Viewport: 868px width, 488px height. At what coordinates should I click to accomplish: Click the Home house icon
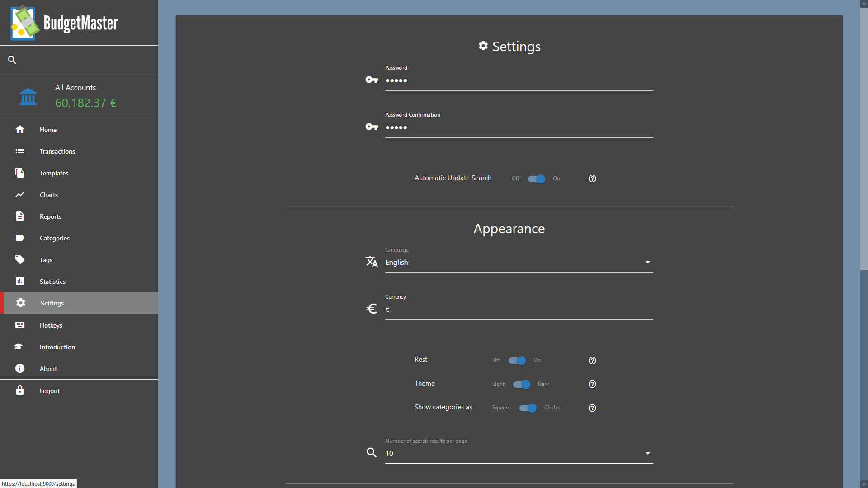click(x=20, y=129)
